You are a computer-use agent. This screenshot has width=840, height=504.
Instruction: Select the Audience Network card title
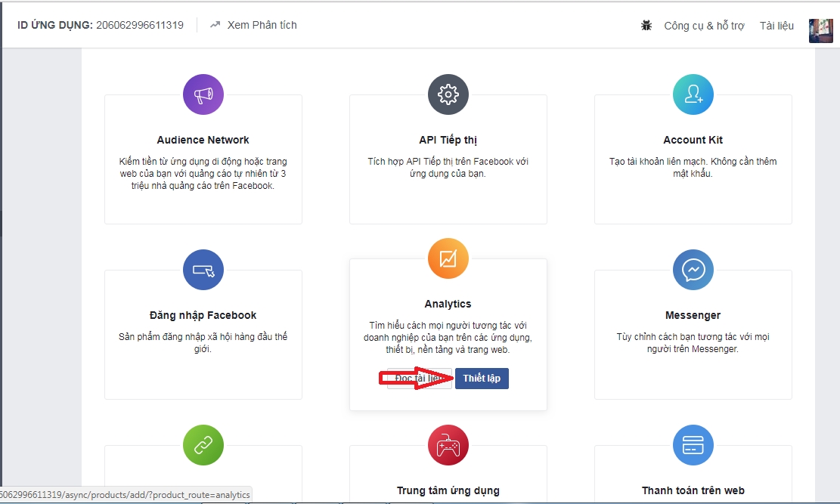pos(203,140)
